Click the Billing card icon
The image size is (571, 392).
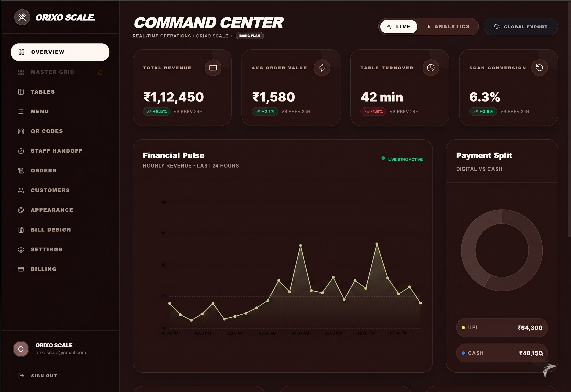21,269
